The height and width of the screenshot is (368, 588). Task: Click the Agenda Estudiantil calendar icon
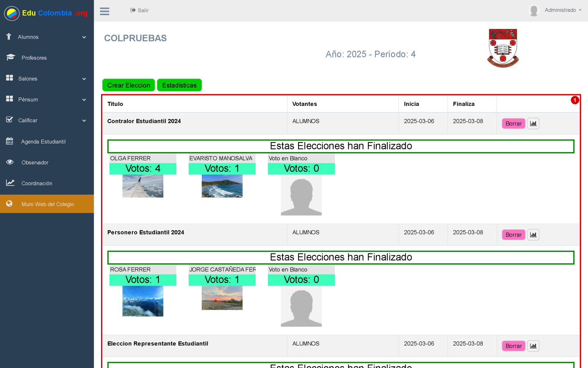(x=10, y=141)
